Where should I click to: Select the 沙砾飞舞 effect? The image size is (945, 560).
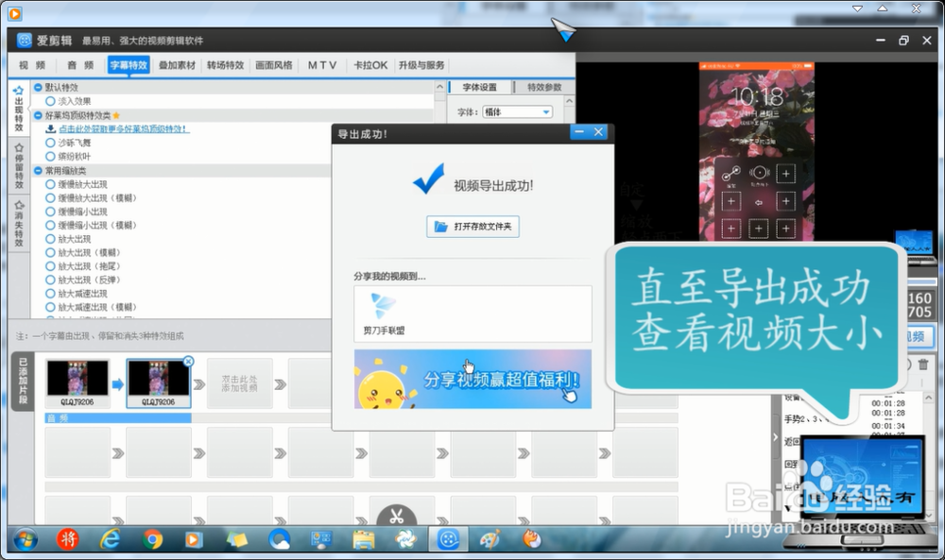[x=51, y=143]
